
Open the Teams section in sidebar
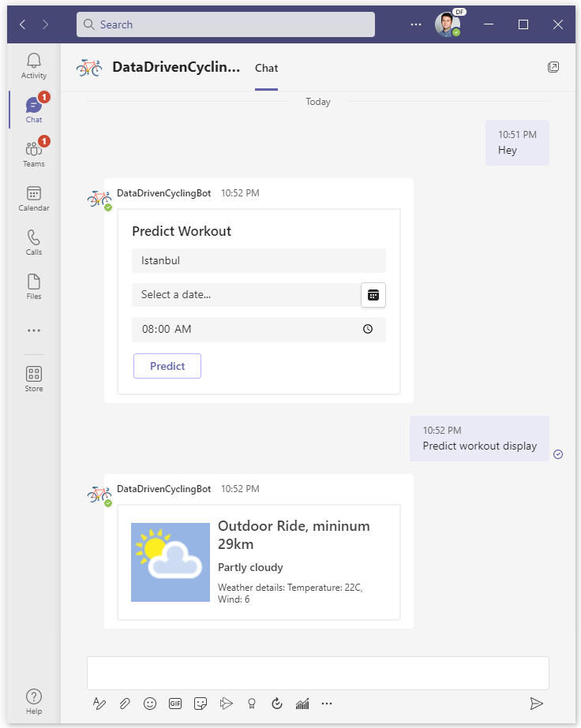(34, 154)
